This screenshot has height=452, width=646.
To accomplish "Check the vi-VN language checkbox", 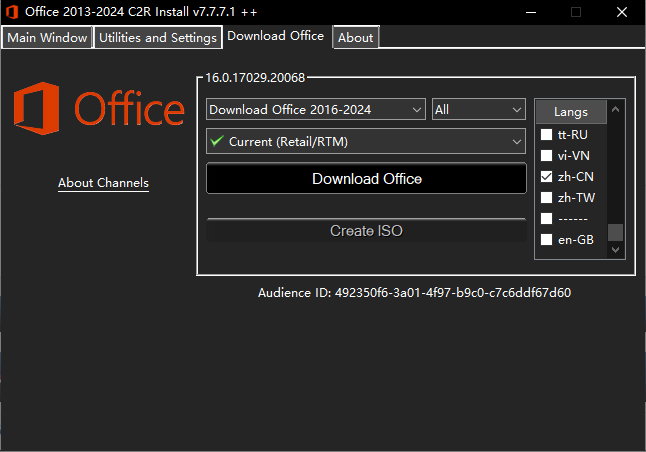I will click(546, 155).
